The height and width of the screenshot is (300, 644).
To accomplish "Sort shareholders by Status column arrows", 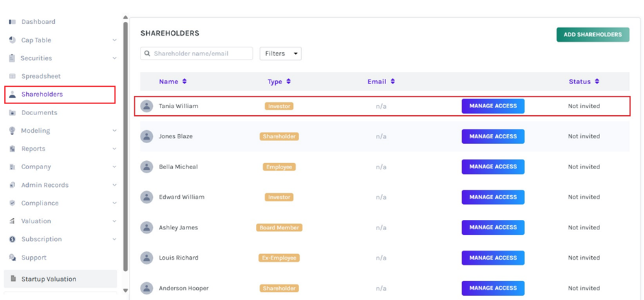I will click(x=597, y=82).
